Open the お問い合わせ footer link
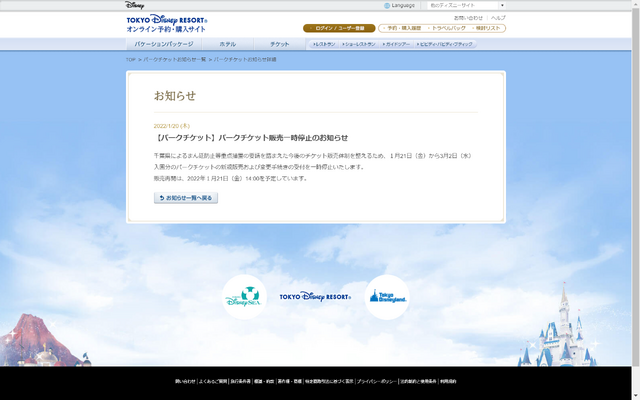Screen dimensions: 640x400 (x=185, y=382)
